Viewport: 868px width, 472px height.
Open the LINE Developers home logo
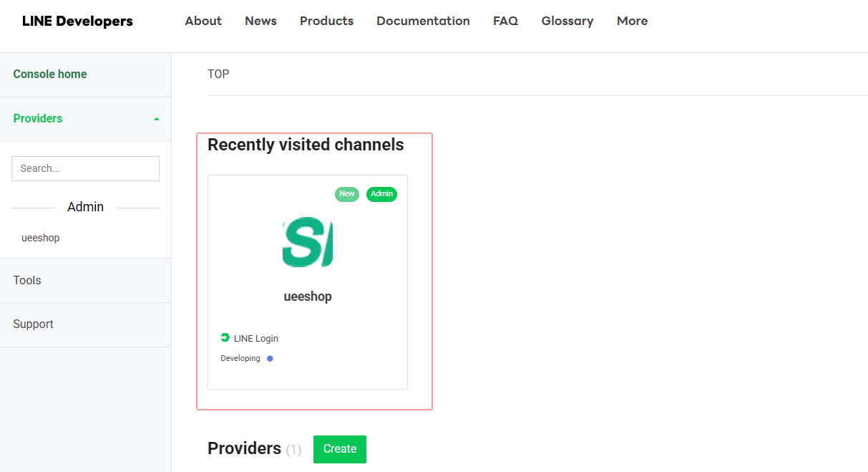click(x=77, y=21)
